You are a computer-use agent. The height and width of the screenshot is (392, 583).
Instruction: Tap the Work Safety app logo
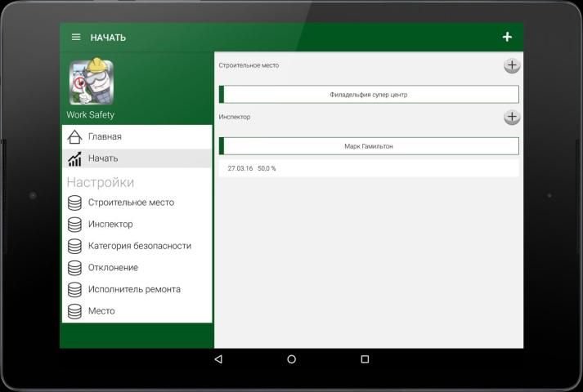91,82
